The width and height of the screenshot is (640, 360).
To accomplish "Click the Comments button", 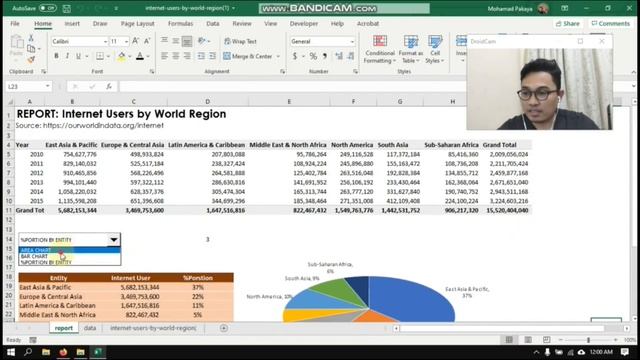I will coord(610,24).
